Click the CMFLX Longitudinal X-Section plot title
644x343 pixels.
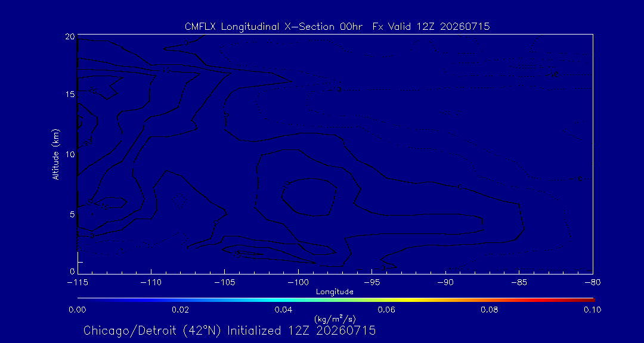click(x=337, y=27)
